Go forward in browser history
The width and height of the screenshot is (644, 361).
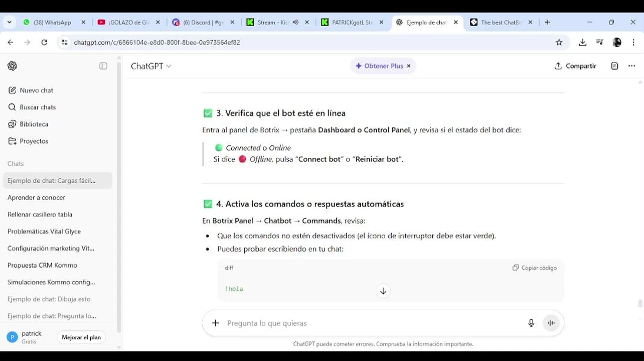click(28, 43)
